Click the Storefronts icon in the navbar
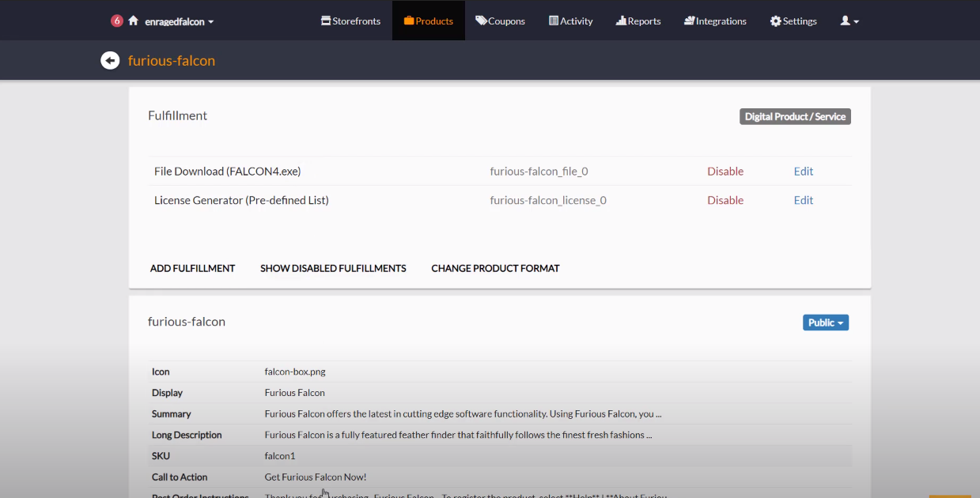Screen dimensions: 980x498 click(326, 21)
